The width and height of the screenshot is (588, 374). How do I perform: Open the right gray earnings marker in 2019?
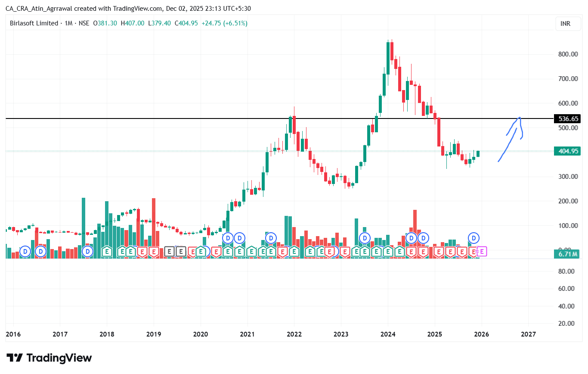[x=181, y=251]
